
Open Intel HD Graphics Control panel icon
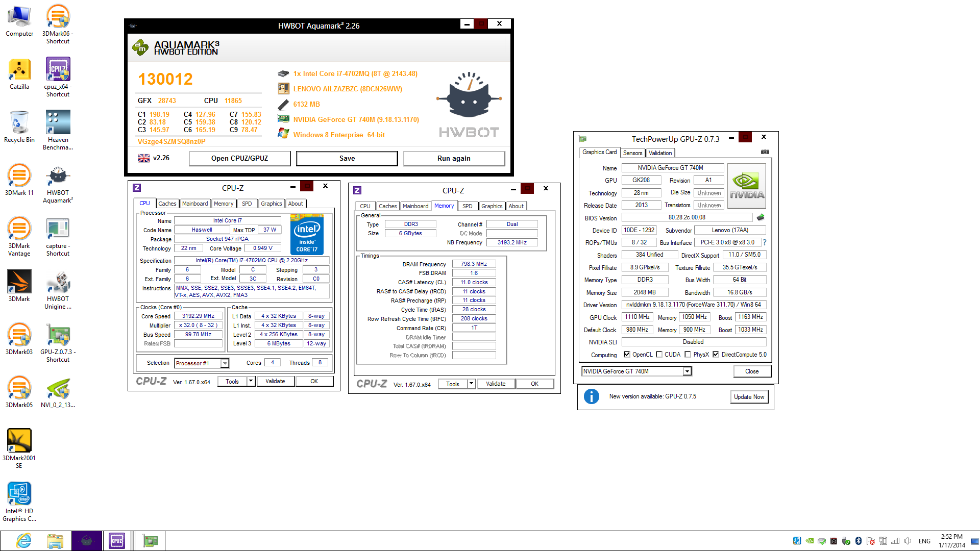point(19,502)
